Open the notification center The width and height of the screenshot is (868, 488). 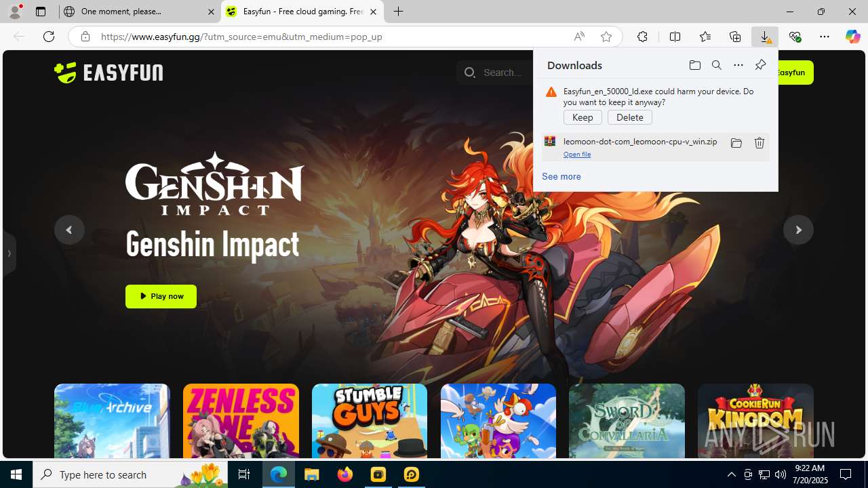click(846, 474)
